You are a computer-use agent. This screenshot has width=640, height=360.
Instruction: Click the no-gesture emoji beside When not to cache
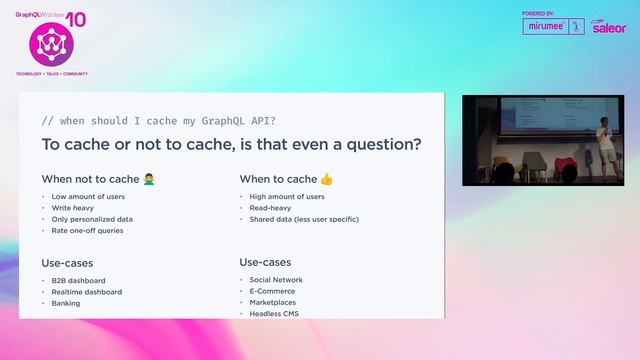pos(149,179)
